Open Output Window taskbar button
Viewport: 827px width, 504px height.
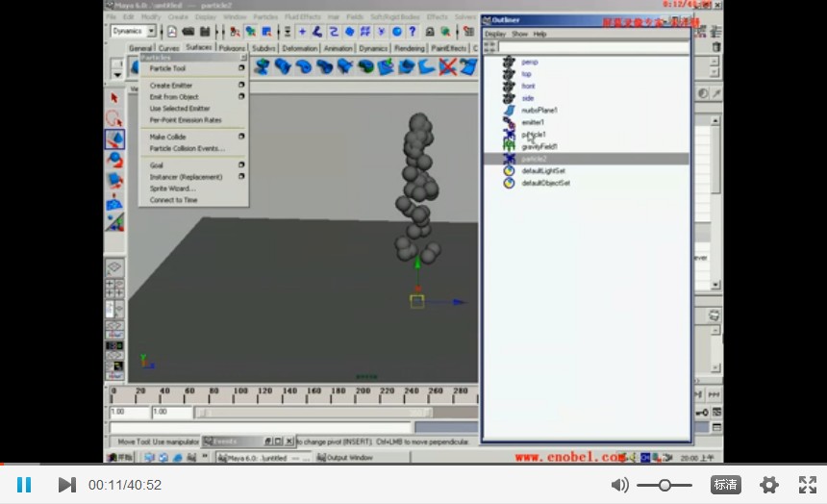pos(345,458)
